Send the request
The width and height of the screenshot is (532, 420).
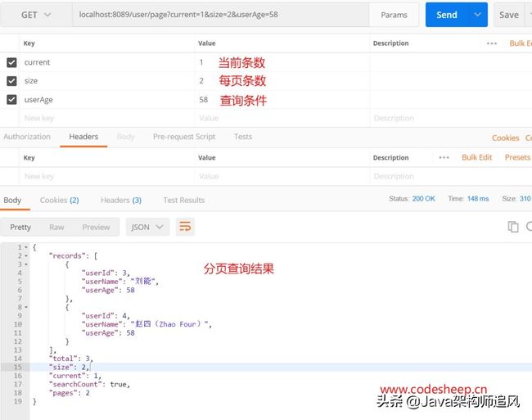(x=447, y=15)
